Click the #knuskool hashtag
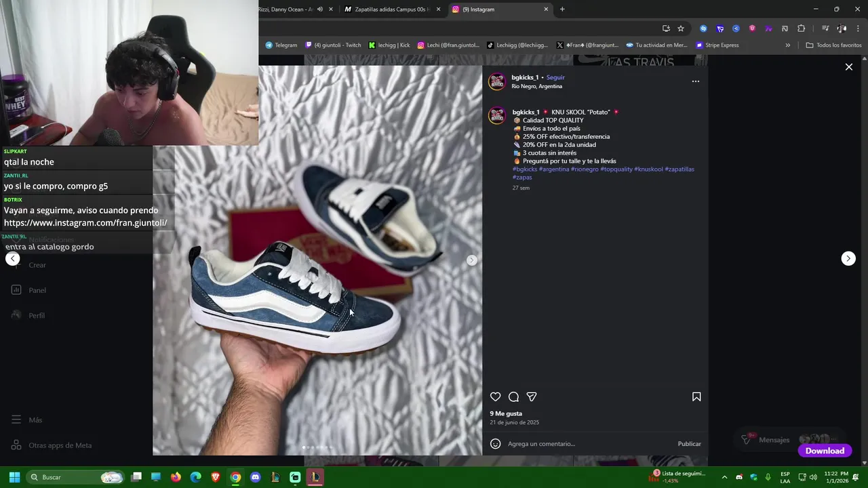 point(648,169)
